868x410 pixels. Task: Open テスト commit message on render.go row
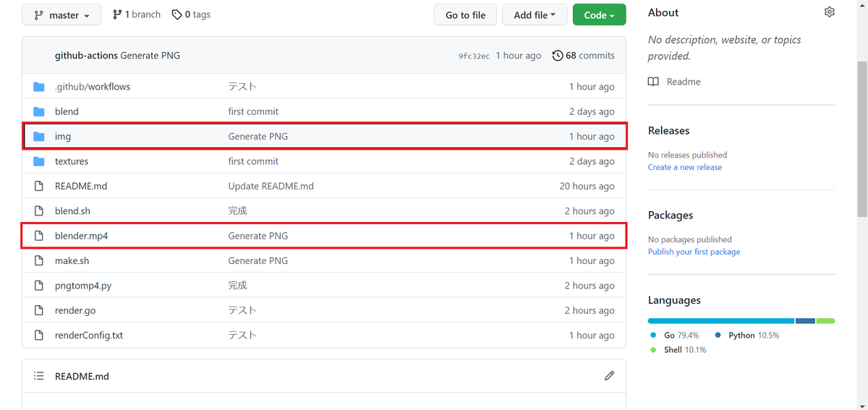click(242, 310)
